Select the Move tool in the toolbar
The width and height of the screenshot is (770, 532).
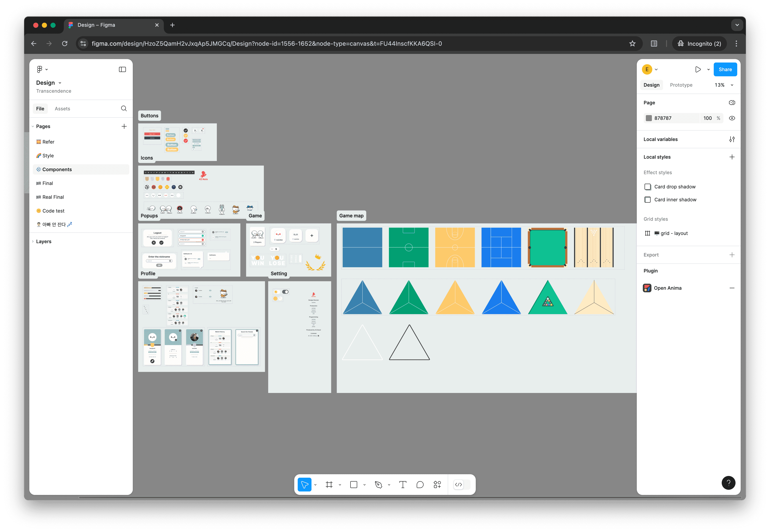point(305,484)
